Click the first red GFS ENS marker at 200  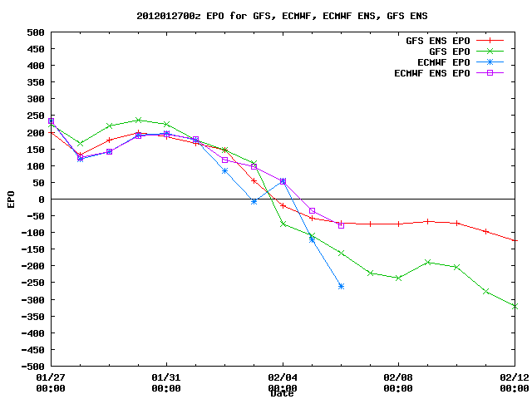click(x=52, y=133)
